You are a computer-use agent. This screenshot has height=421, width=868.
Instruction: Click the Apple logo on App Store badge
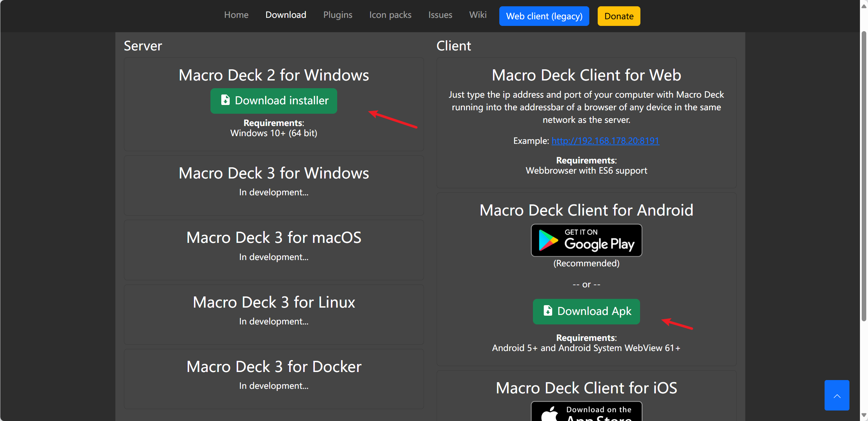click(x=550, y=414)
